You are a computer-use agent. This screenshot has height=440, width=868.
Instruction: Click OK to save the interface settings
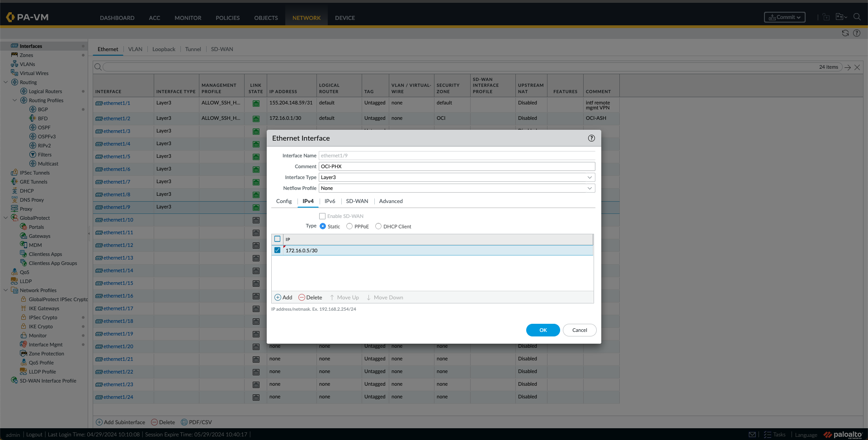click(542, 330)
